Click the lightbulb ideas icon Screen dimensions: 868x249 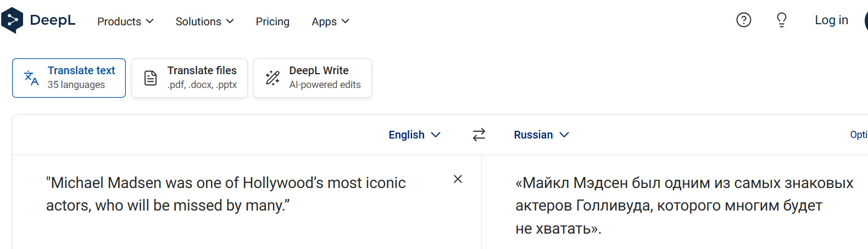[x=781, y=20]
